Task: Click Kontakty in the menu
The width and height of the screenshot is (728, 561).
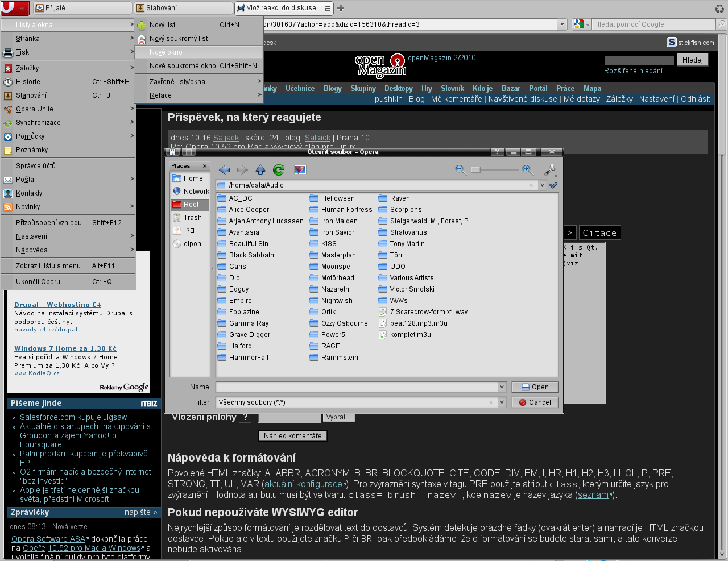Action: tap(68, 193)
